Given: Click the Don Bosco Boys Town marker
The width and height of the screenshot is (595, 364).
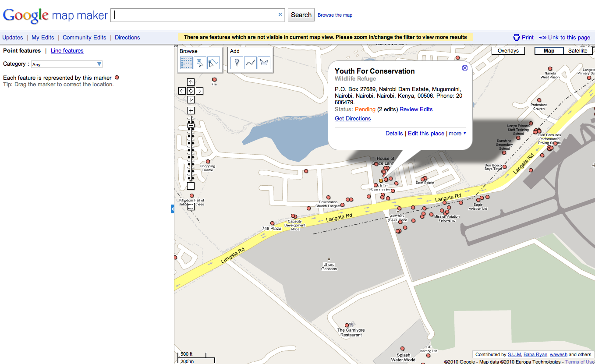Looking at the screenshot, I should point(505,166).
